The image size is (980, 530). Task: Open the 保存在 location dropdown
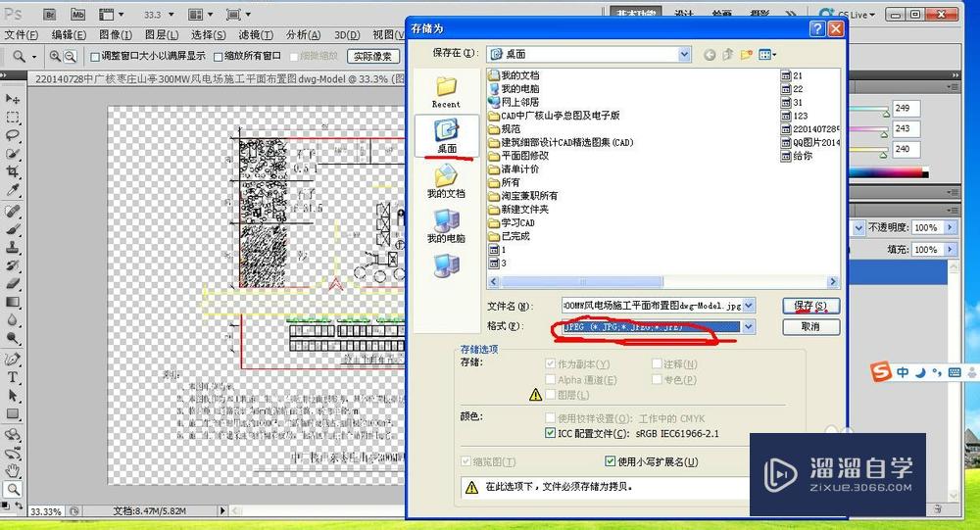[x=684, y=55]
